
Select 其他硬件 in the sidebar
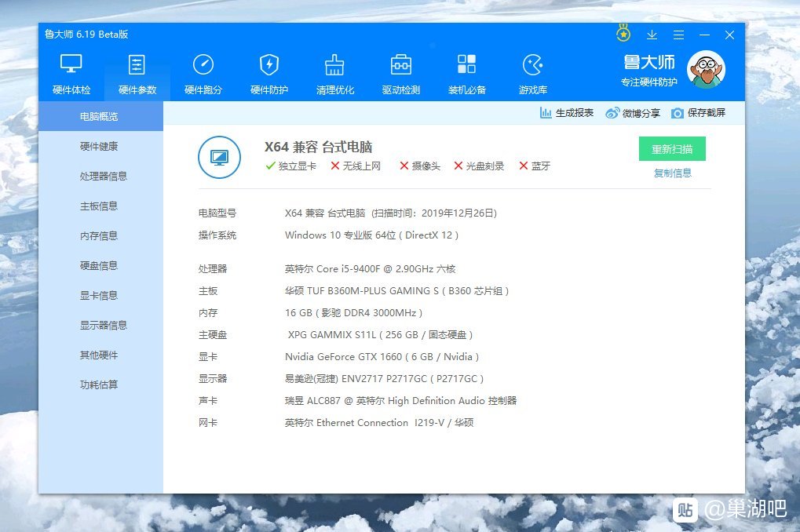pos(100,355)
